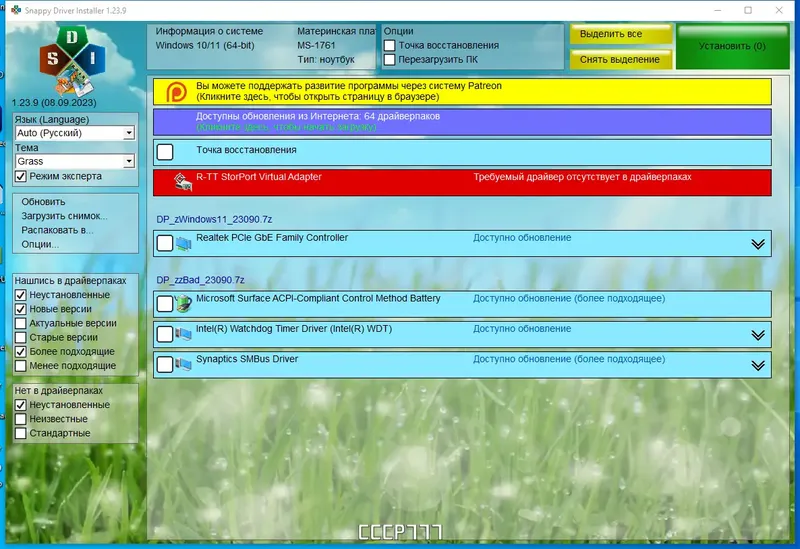
Task: Click the Снять выделение button
Action: (x=621, y=59)
